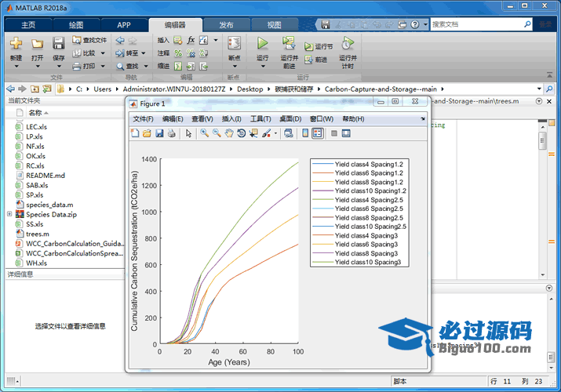Switch to the 主页 (Home) tab
This screenshot has width=561, height=392.
28,25
